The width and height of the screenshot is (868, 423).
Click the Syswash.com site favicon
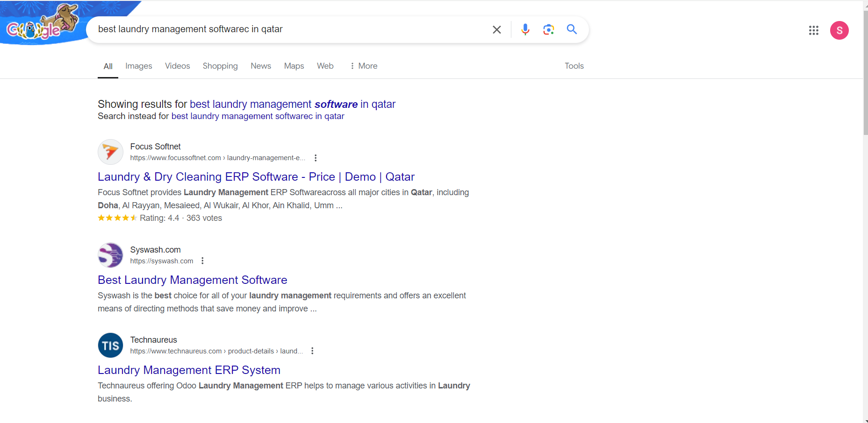pyautogui.click(x=110, y=255)
